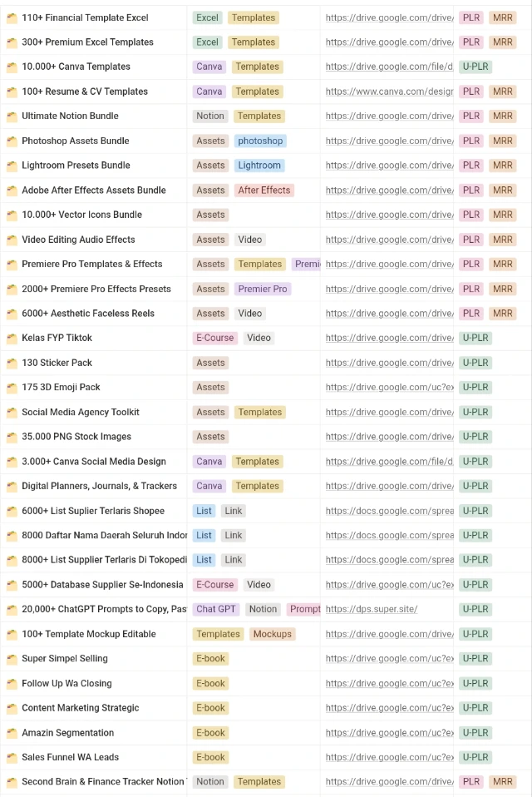
Task: Click the page icon beside Premiere Pro Templates & Effects
Action: pos(12,265)
